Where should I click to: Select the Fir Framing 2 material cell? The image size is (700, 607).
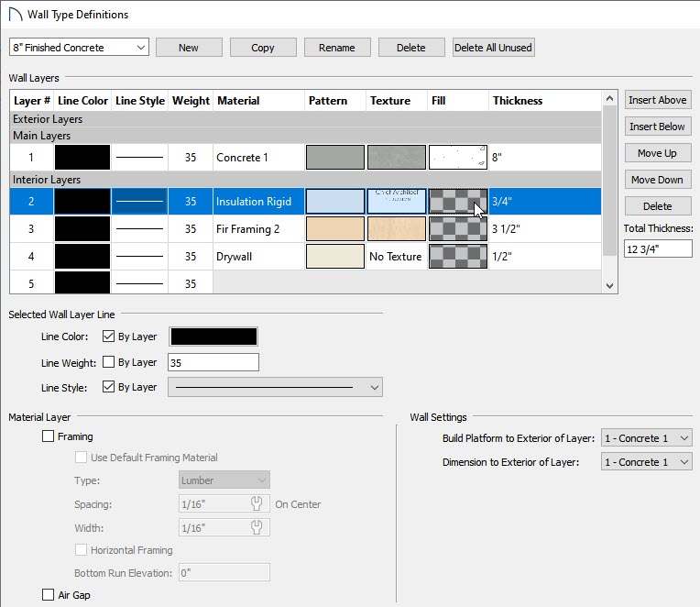[x=258, y=228]
